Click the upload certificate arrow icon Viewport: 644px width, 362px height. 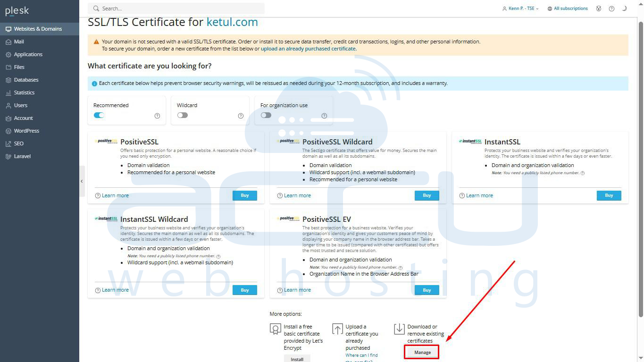point(337,328)
